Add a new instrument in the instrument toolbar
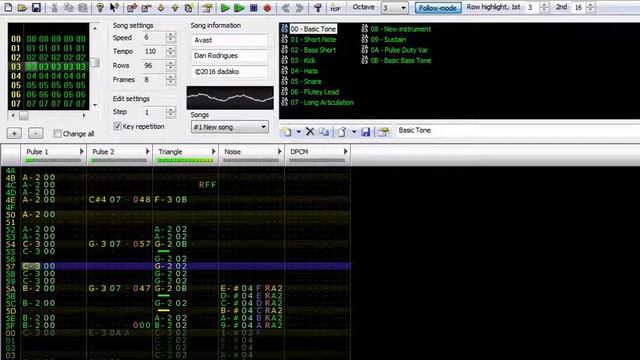Viewport: 640px width, 360px height. coord(287,132)
